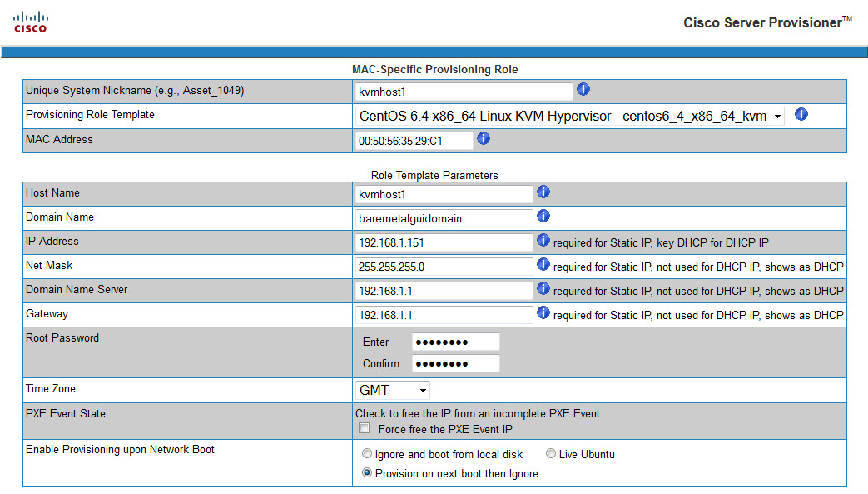
Task: Open info icon for Unique System Nickname
Action: [x=583, y=89]
